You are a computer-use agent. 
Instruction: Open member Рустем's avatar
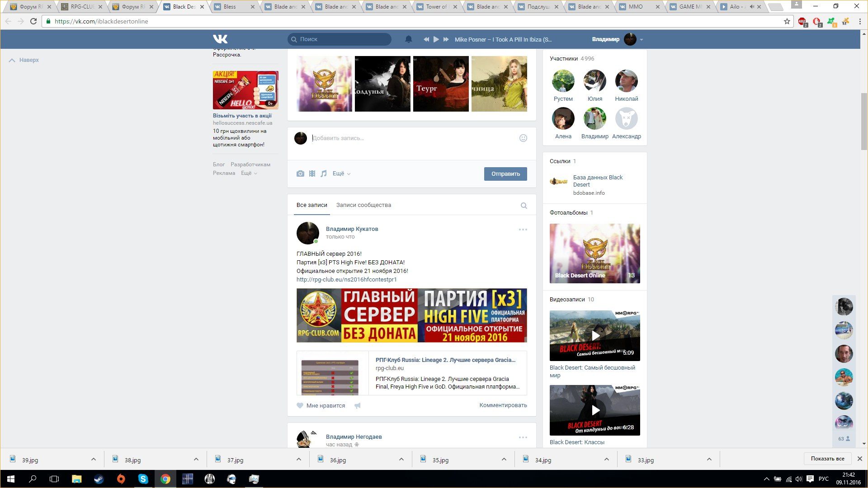[x=563, y=81]
